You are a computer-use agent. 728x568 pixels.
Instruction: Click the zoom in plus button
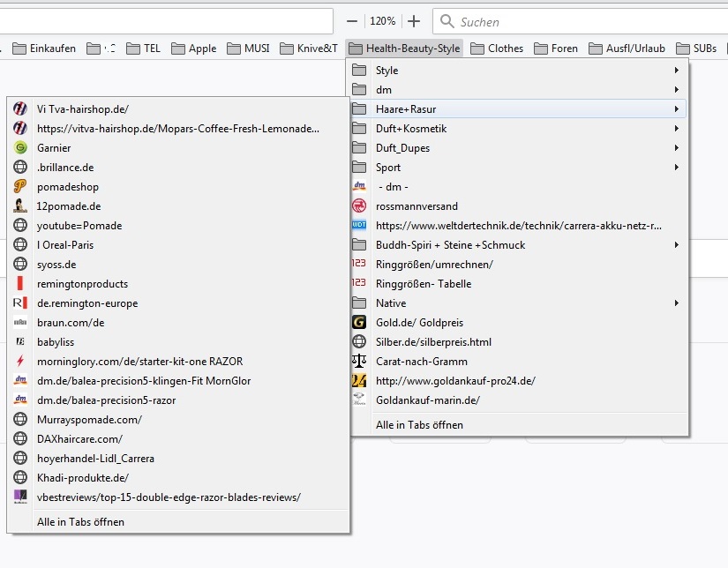pyautogui.click(x=414, y=21)
